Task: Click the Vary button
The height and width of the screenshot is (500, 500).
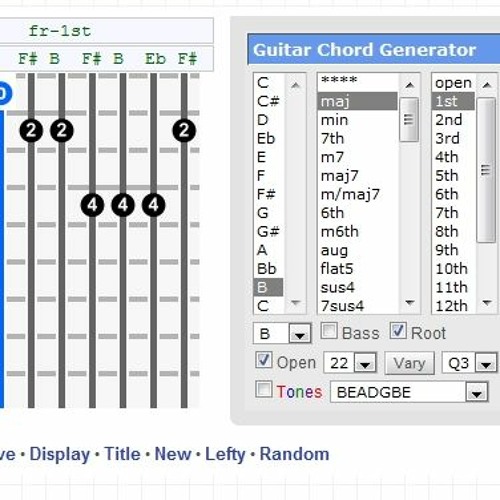Action: point(409,363)
